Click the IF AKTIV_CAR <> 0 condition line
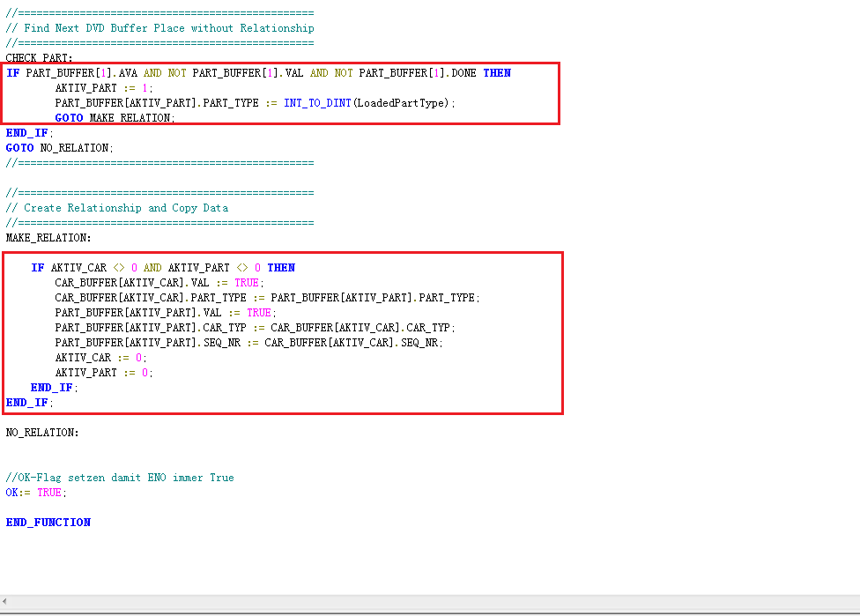The image size is (860, 616). pyautogui.click(x=163, y=268)
